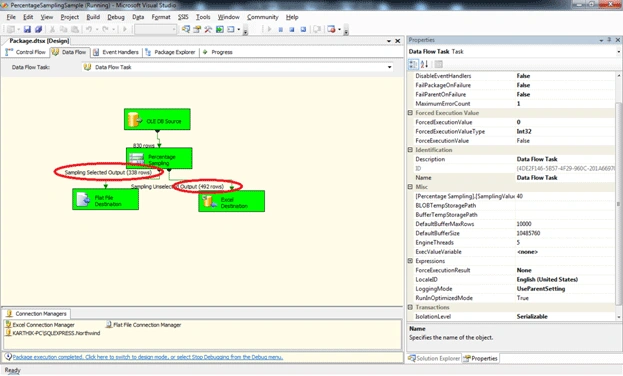Select the Excel Destination component
The height and width of the screenshot is (376, 623).
(x=232, y=201)
